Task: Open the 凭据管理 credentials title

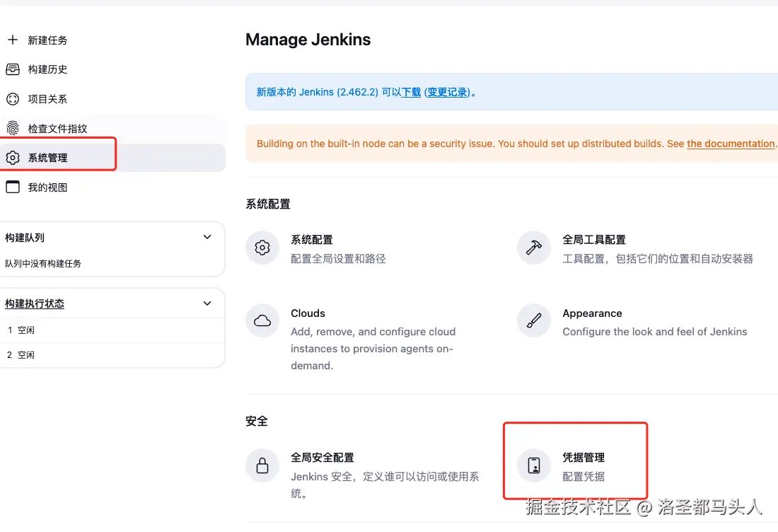Action: coord(583,458)
